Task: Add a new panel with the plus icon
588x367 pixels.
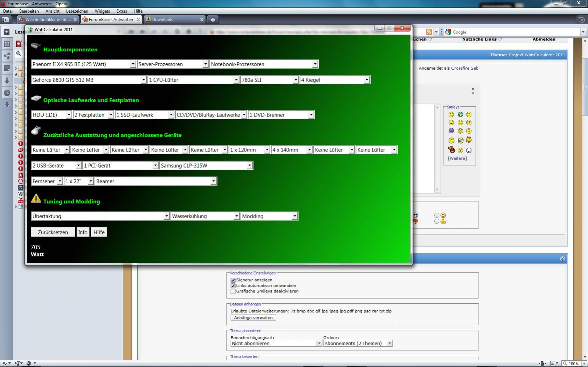Action: pos(7,104)
